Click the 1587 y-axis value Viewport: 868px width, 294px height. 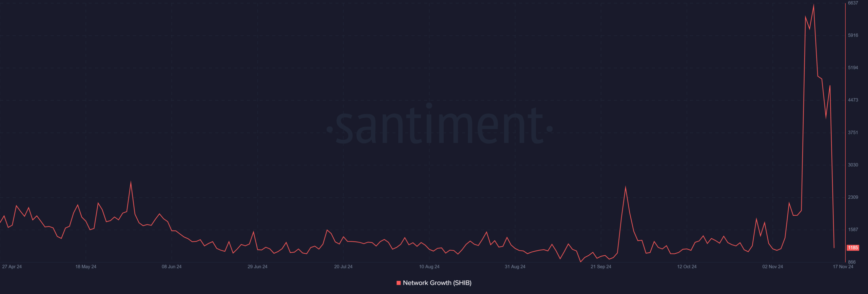coord(853,230)
